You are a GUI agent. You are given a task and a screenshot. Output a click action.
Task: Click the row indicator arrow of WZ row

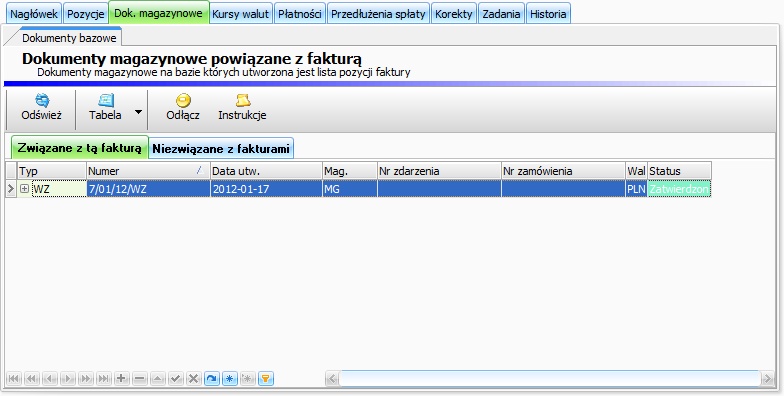coord(11,189)
